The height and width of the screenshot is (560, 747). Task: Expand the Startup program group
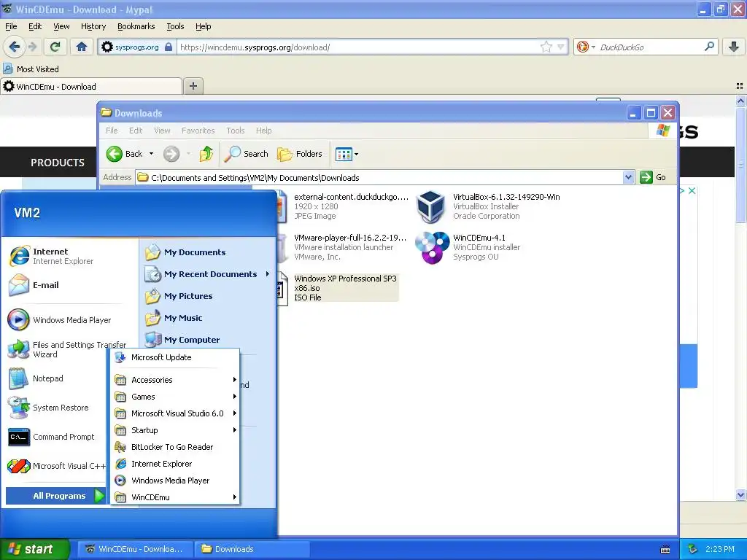175,430
